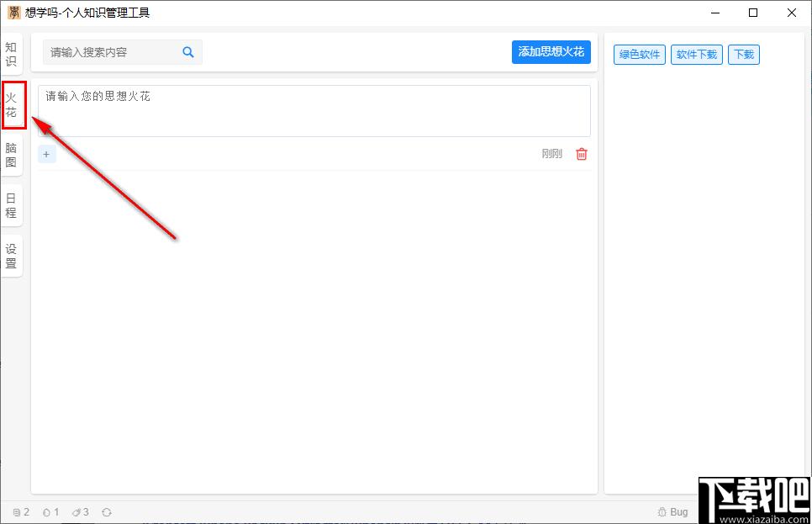Image resolution: width=812 pixels, height=524 pixels.
Task: Switch to the 火花 sidebar tab
Action: (x=12, y=104)
